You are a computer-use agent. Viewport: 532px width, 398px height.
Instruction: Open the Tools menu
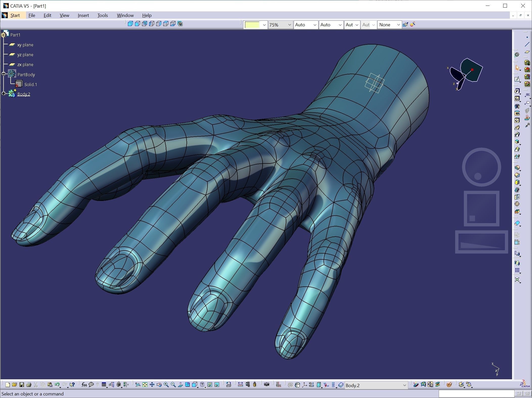click(x=103, y=15)
